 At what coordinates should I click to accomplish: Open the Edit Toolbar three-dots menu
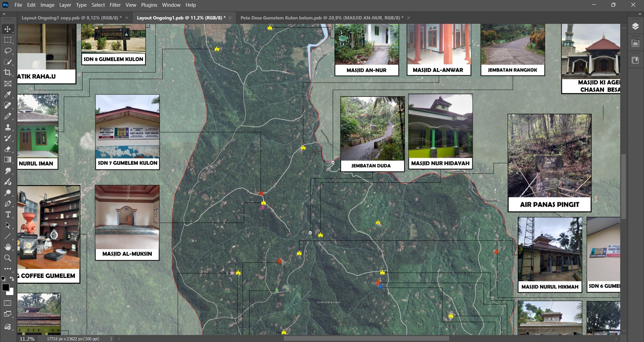pyautogui.click(x=8, y=269)
